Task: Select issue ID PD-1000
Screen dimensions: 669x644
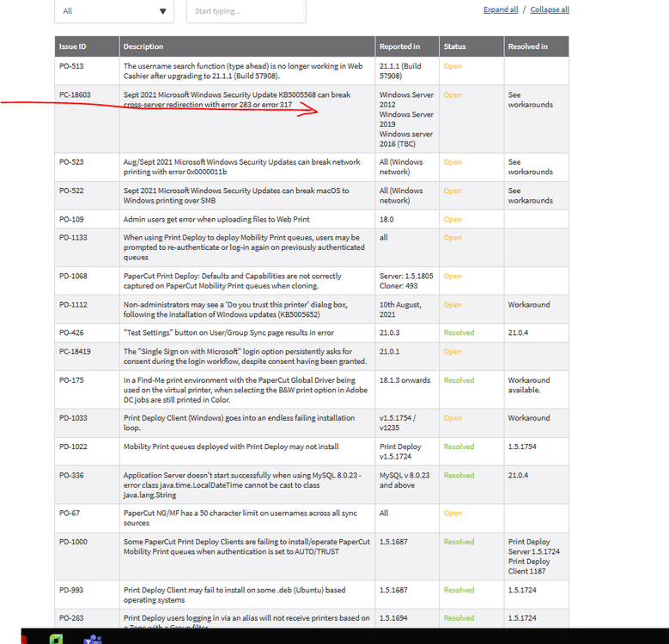Action: (73, 542)
